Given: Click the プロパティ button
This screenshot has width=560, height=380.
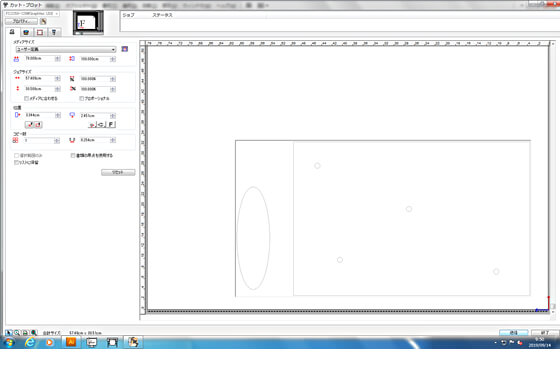Looking at the screenshot, I should 21,21.
